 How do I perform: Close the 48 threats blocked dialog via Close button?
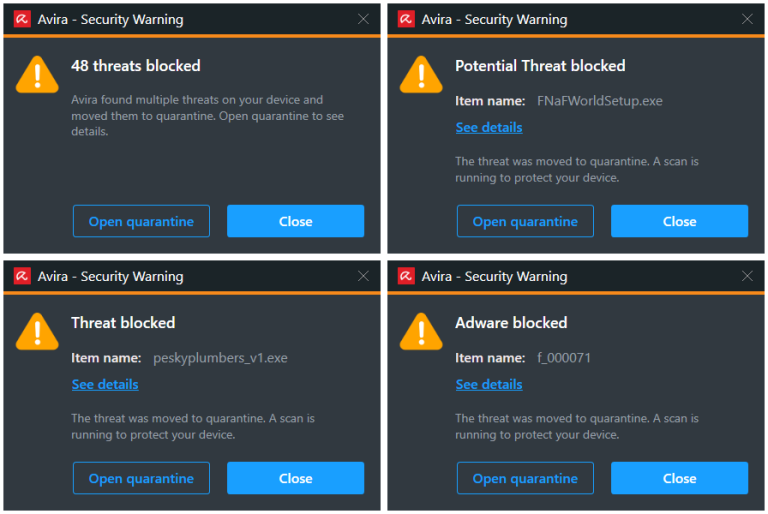295,221
